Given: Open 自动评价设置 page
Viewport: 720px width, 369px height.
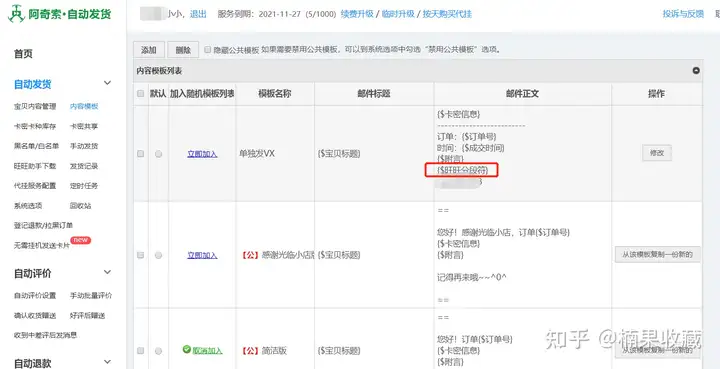Looking at the screenshot, I should point(35,296).
